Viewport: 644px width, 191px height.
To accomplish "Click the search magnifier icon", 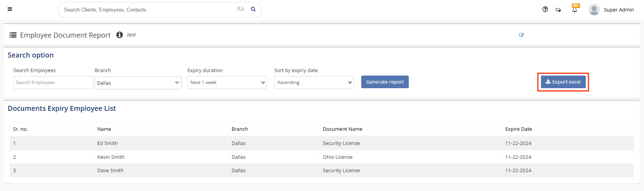I will click(x=253, y=9).
